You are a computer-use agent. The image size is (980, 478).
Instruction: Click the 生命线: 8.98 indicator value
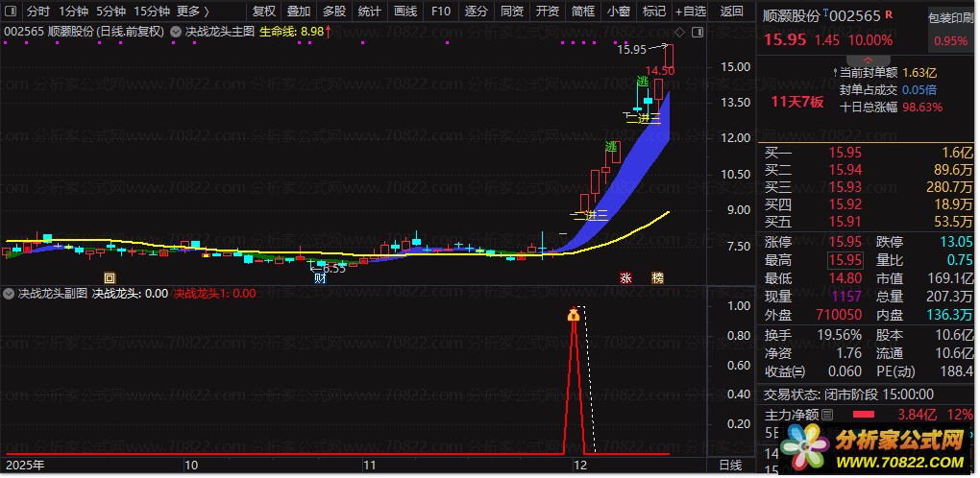click(292, 32)
